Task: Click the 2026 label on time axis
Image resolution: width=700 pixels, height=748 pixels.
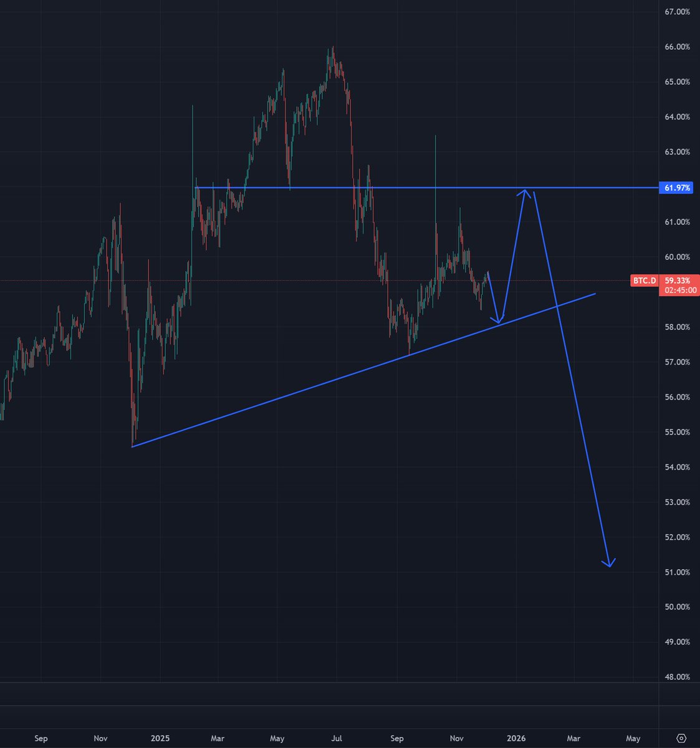Action: click(x=516, y=739)
